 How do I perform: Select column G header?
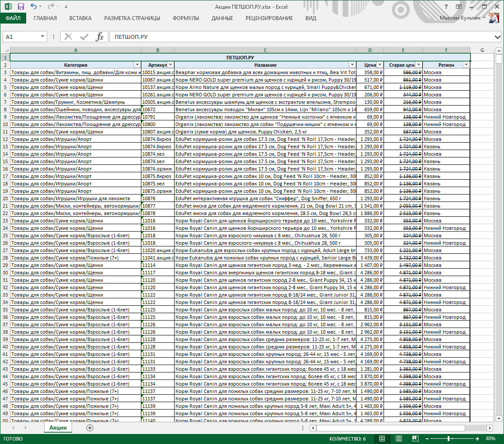click(x=482, y=50)
